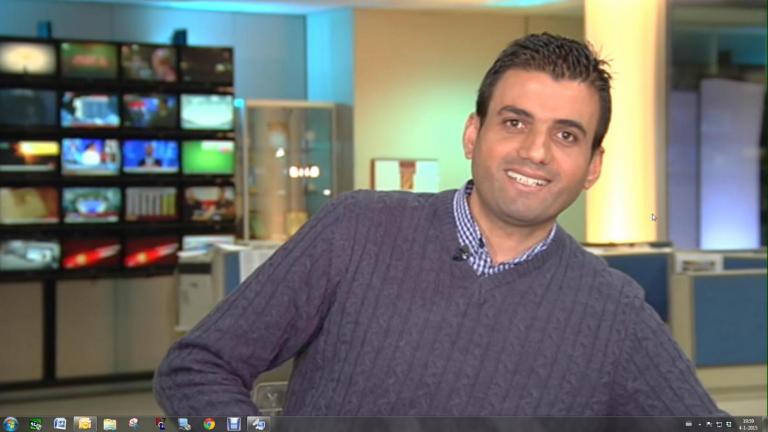
Task: Click the tray icon just left of clock
Action: point(728,425)
